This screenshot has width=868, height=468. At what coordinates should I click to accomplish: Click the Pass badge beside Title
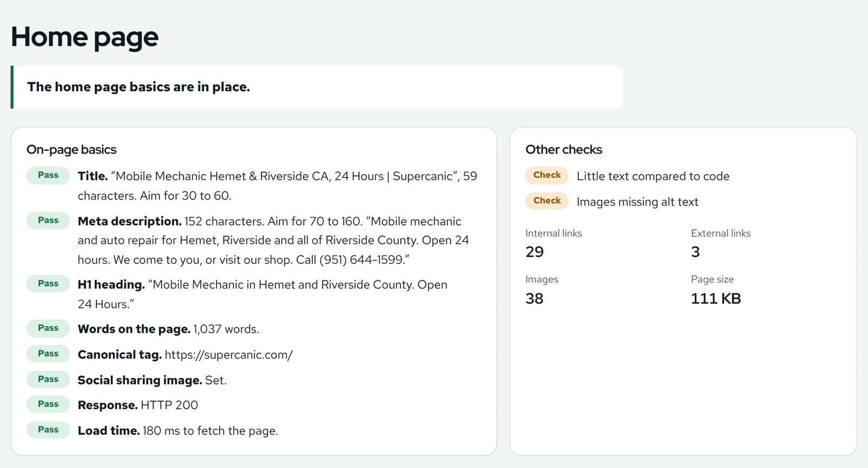pyautogui.click(x=48, y=175)
